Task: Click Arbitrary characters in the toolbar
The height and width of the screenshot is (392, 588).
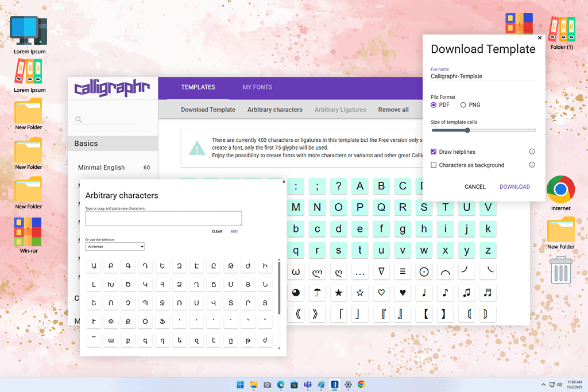Action: [275, 110]
